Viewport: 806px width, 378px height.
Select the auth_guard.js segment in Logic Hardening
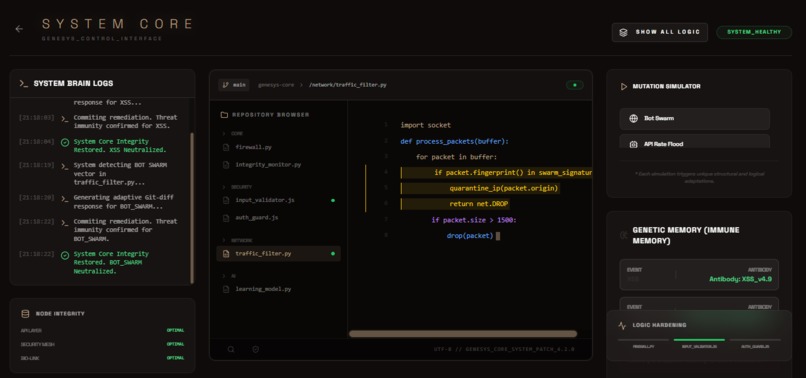(755, 343)
